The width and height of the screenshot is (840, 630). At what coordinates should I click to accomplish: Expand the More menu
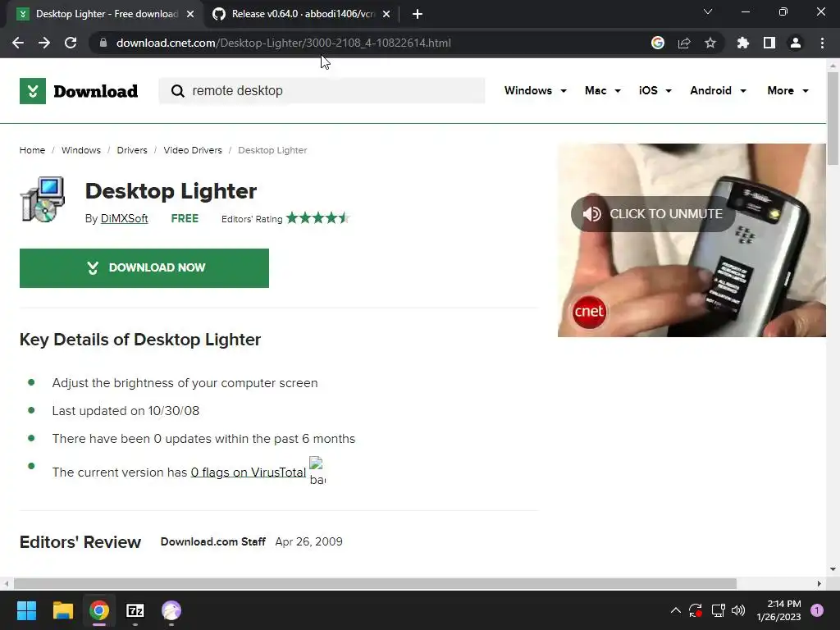click(x=787, y=90)
